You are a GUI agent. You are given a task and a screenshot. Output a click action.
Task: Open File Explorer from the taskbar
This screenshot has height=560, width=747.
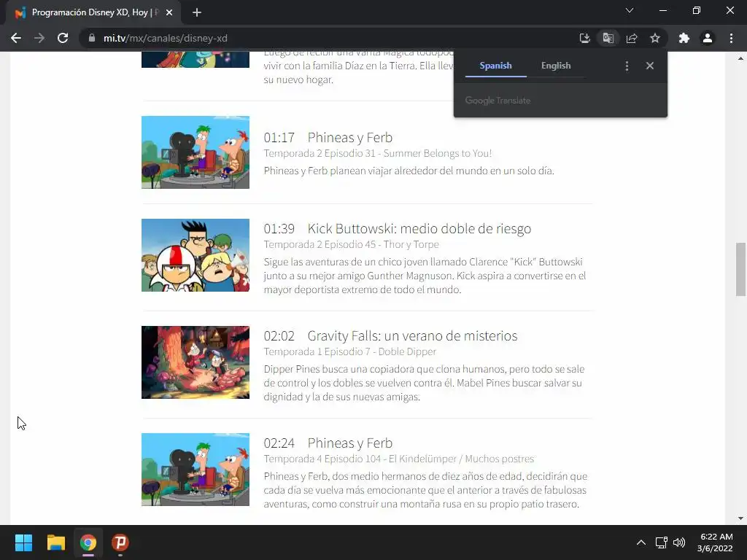pyautogui.click(x=55, y=542)
